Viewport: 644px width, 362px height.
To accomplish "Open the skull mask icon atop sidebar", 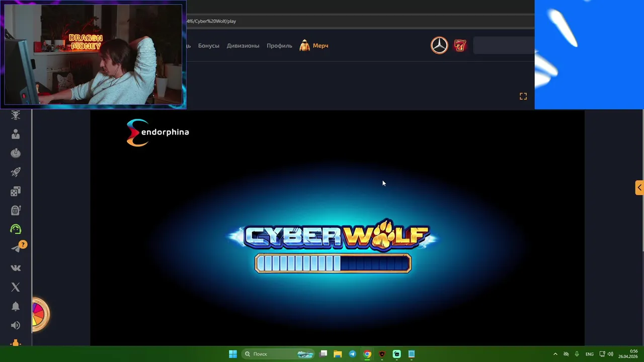I will [16, 115].
